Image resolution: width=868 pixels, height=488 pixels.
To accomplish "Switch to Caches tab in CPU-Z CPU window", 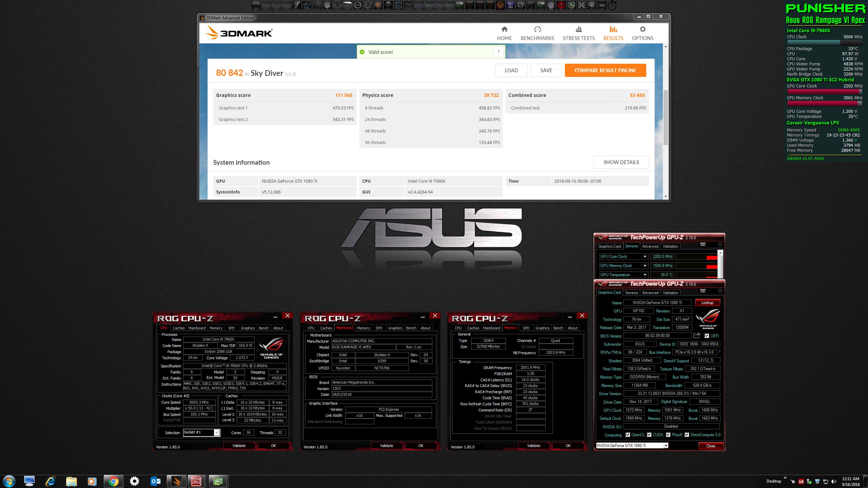I will coord(178,328).
